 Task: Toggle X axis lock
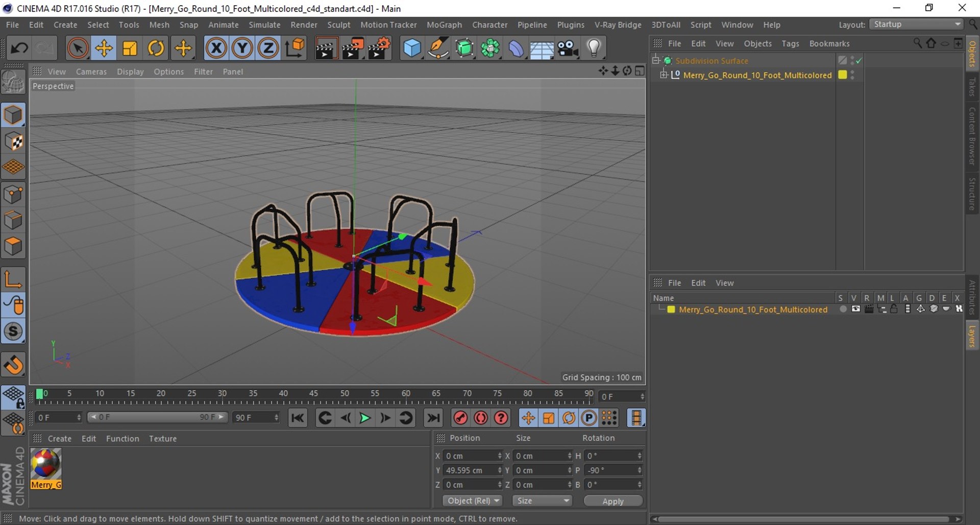[216, 49]
